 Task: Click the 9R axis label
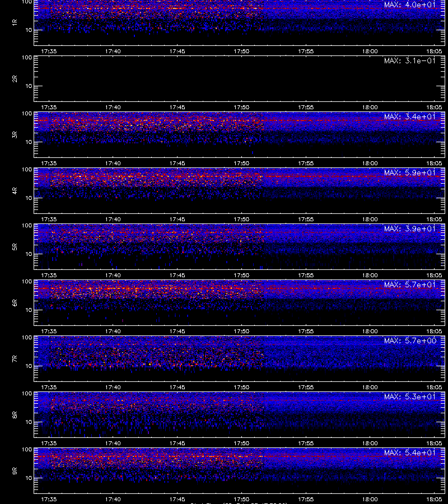[15, 470]
